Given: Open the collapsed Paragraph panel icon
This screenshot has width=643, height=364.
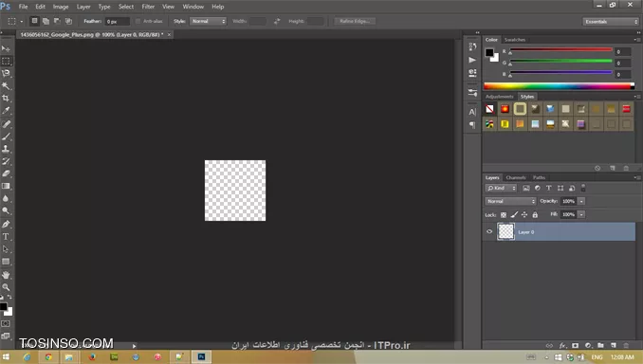Looking at the screenshot, I should pyautogui.click(x=472, y=124).
